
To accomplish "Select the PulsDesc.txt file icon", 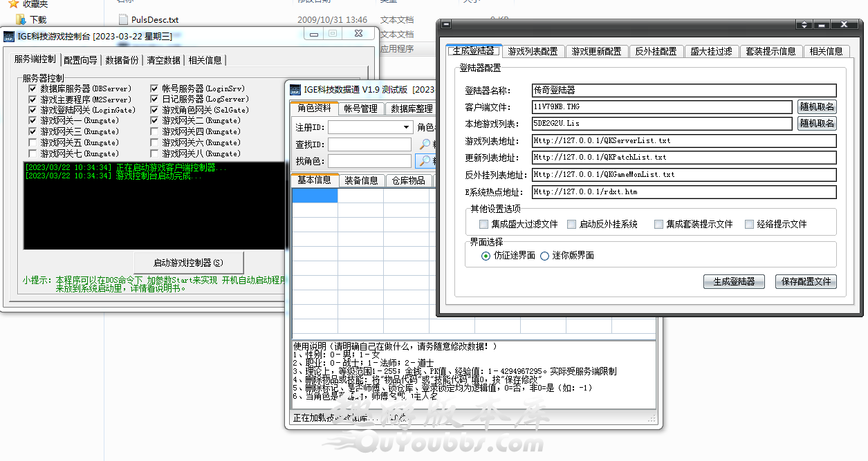I will 124,20.
